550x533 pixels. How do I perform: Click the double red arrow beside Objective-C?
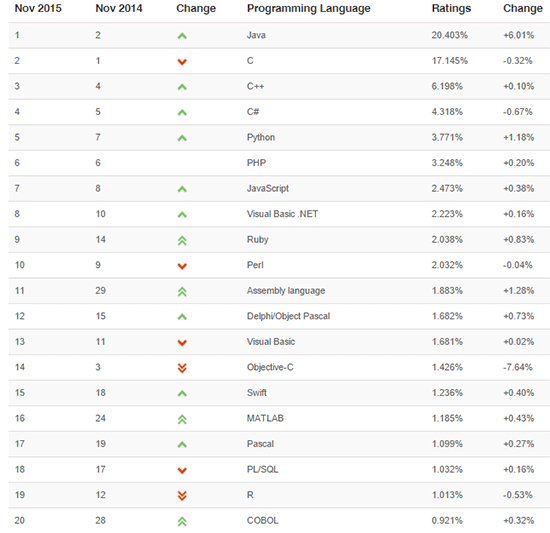coord(182,368)
